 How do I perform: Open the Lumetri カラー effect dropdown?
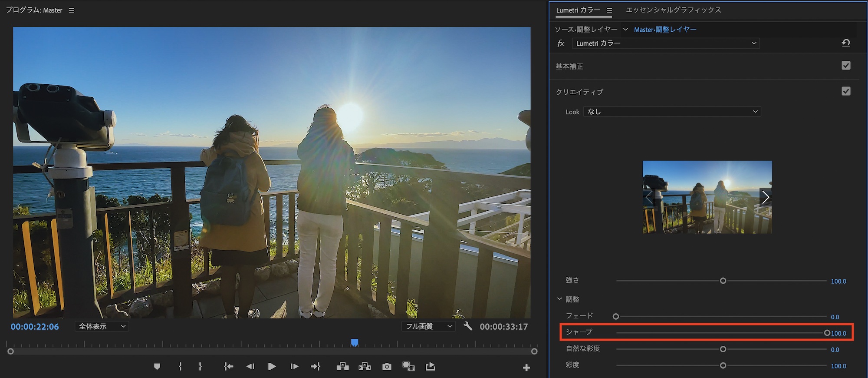[x=666, y=43]
